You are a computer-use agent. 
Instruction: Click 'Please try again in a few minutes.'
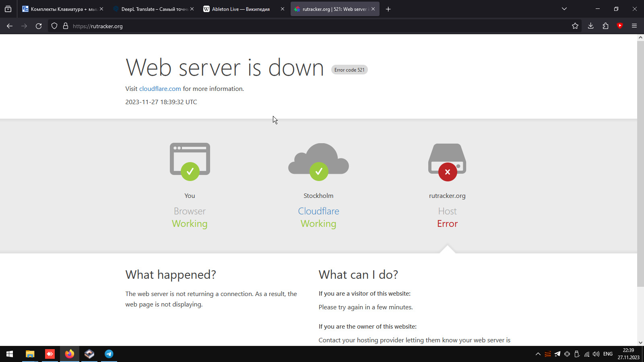365,307
